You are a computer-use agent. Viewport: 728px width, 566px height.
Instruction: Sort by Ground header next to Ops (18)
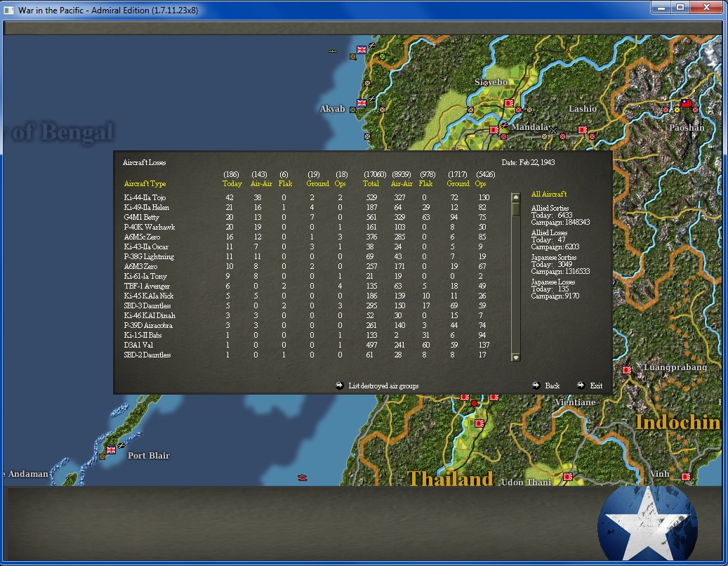[317, 184]
